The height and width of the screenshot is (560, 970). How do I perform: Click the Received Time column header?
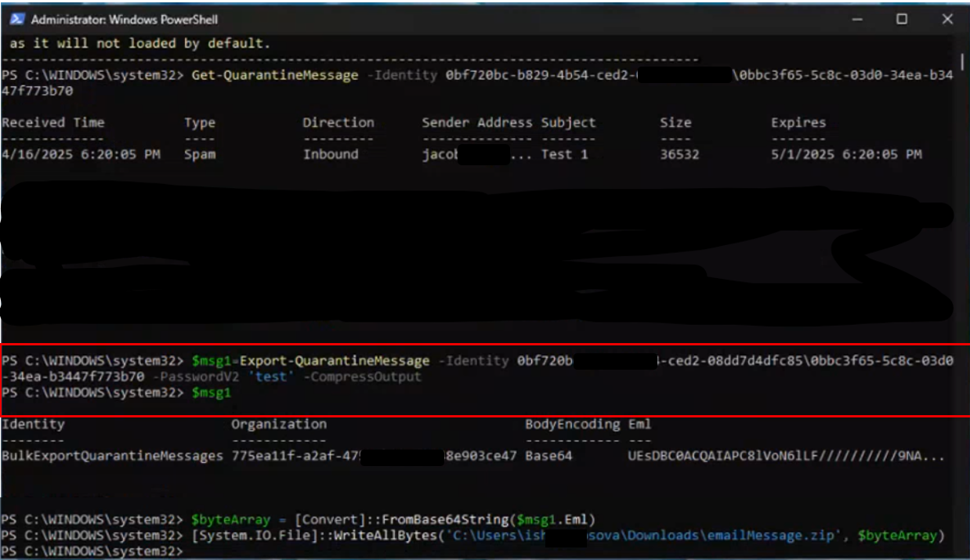coord(52,123)
